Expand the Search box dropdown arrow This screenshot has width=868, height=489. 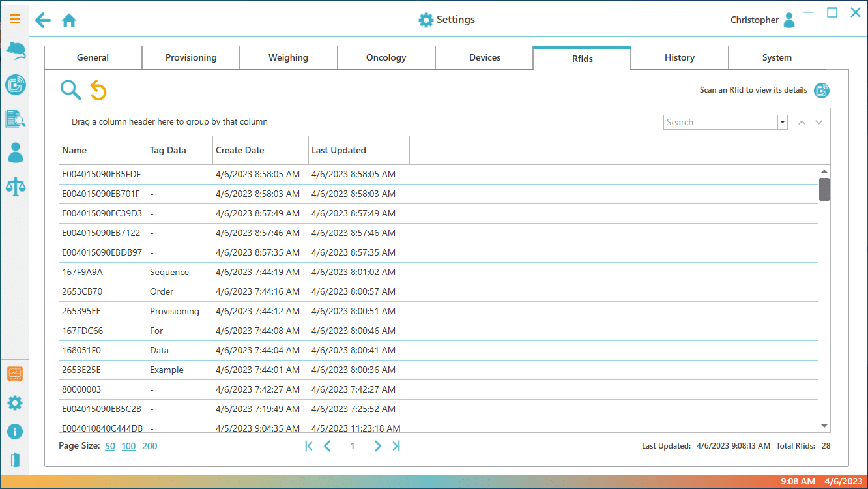point(782,123)
